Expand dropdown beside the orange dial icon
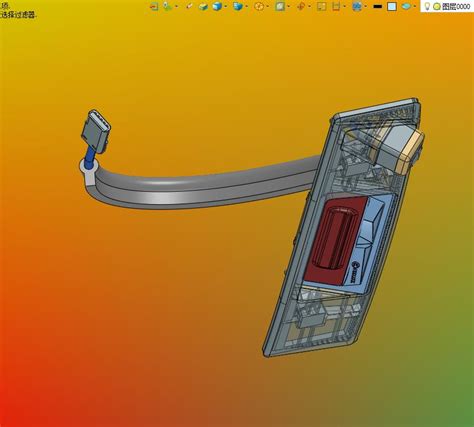Viewport: 474px width, 427px height. click(267, 6)
